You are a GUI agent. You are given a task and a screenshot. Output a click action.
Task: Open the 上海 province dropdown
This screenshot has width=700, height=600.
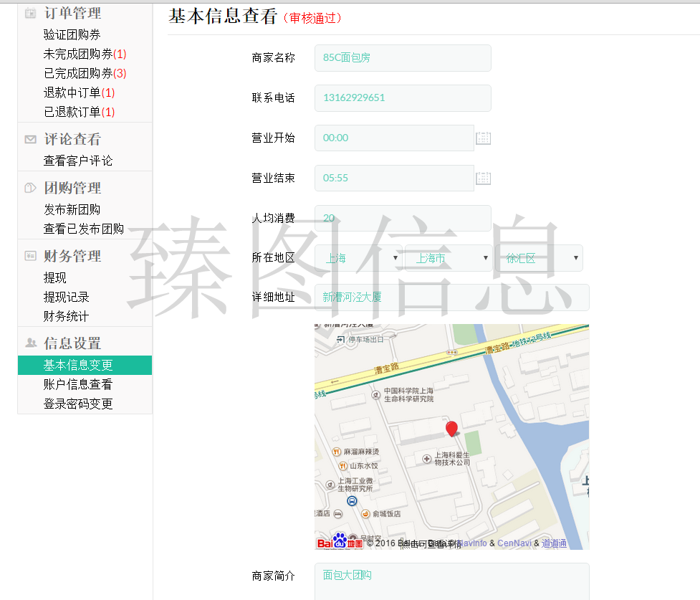[x=359, y=258]
